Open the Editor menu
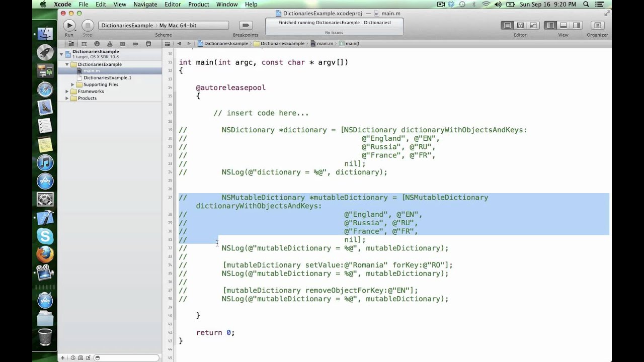Image resolution: width=644 pixels, height=362 pixels. 173,5
